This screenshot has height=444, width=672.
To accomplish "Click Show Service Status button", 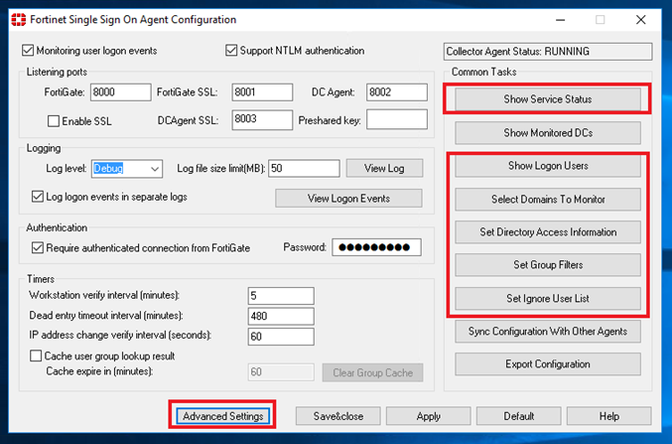I will click(x=548, y=99).
